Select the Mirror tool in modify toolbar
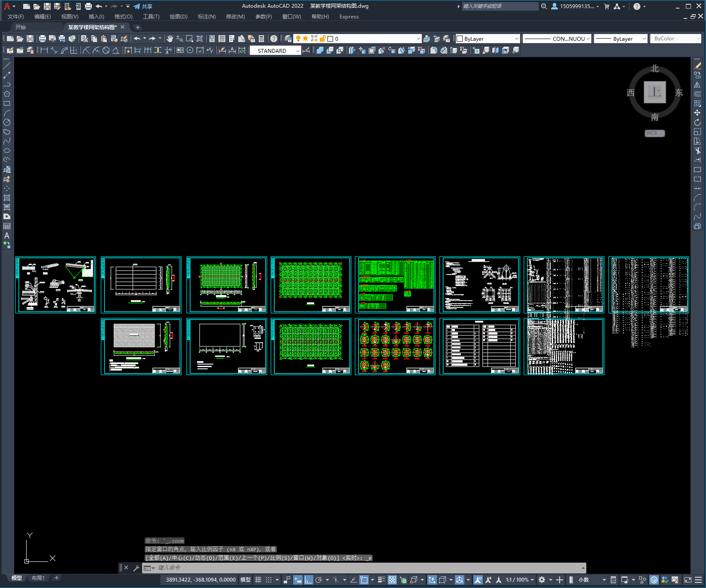 pyautogui.click(x=697, y=84)
